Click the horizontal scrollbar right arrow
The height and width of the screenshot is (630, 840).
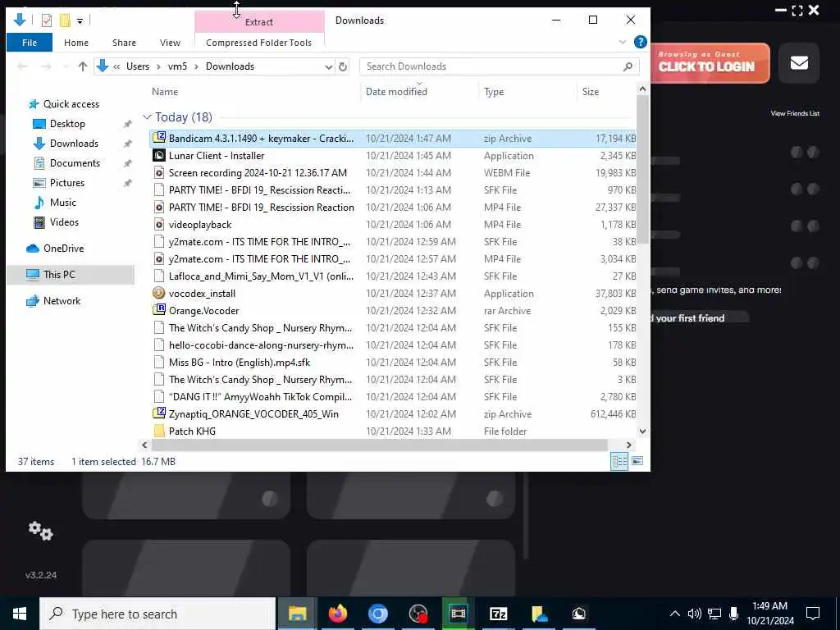coord(629,445)
